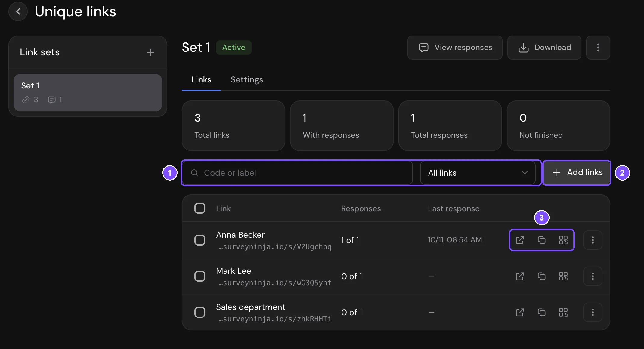644x349 pixels.
Task: Open more options for Mark Lee row
Action: (593, 276)
